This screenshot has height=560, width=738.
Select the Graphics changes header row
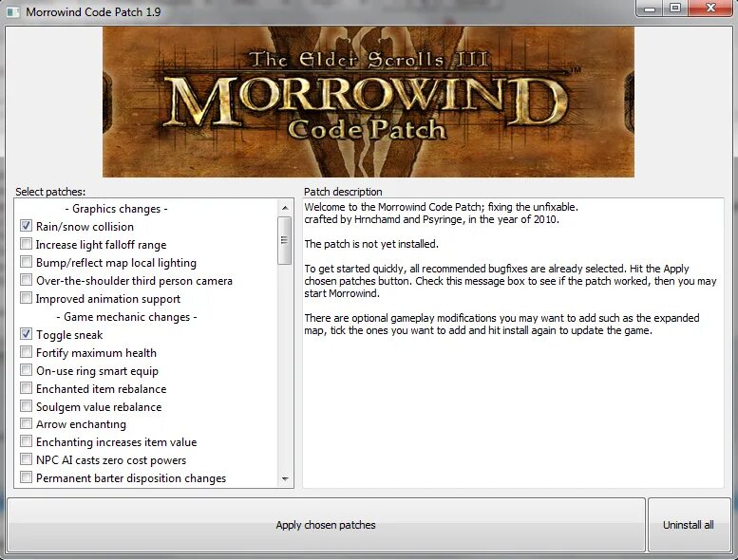coord(116,208)
